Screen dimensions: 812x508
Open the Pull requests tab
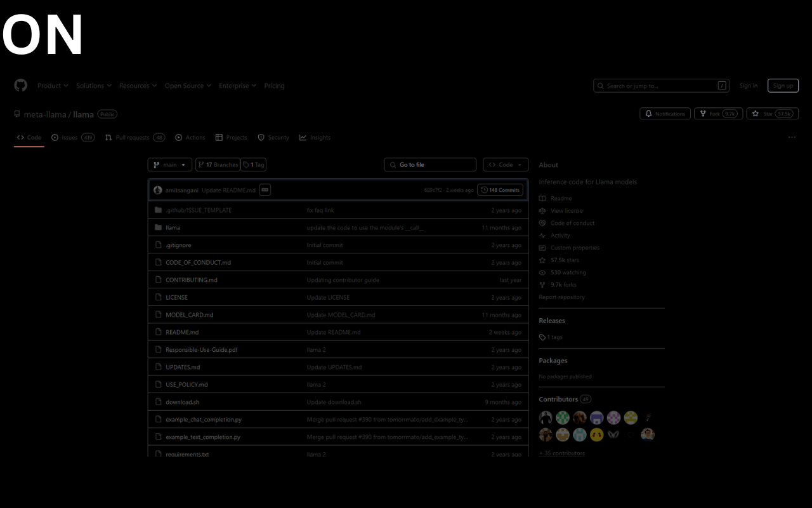point(131,137)
